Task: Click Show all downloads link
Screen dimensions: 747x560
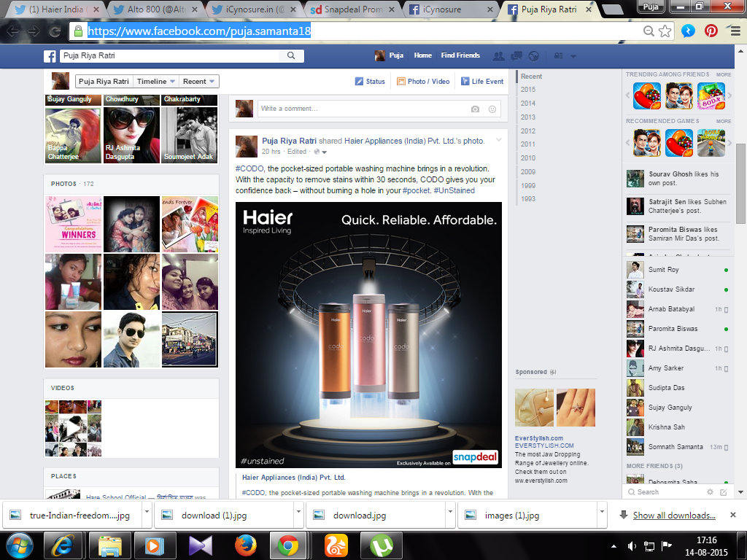Action: pyautogui.click(x=674, y=516)
